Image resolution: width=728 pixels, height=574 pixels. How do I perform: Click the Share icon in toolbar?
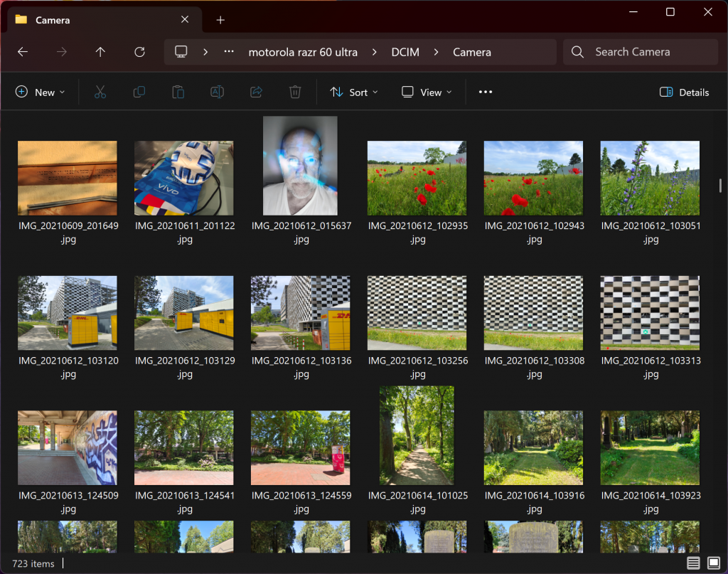coord(257,92)
